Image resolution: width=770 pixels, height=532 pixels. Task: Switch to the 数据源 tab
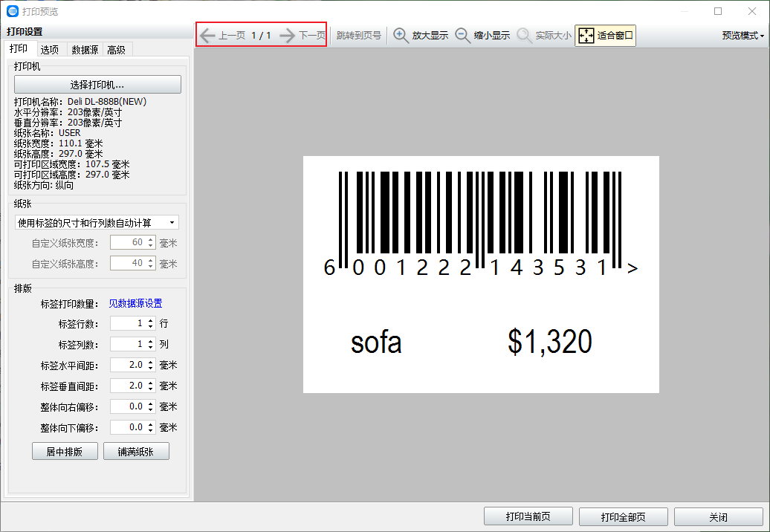pos(85,50)
